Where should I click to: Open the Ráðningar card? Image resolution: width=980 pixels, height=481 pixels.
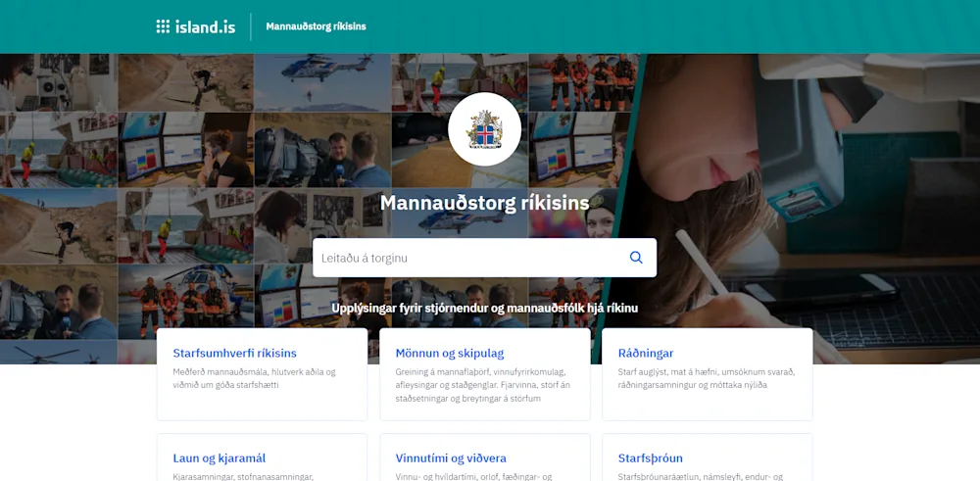click(x=707, y=374)
